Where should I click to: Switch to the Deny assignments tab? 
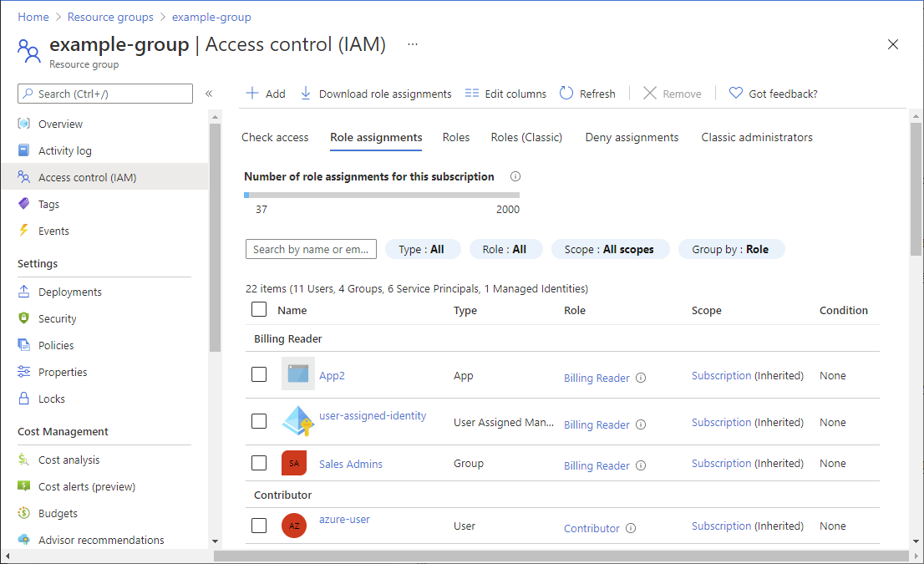(x=632, y=137)
